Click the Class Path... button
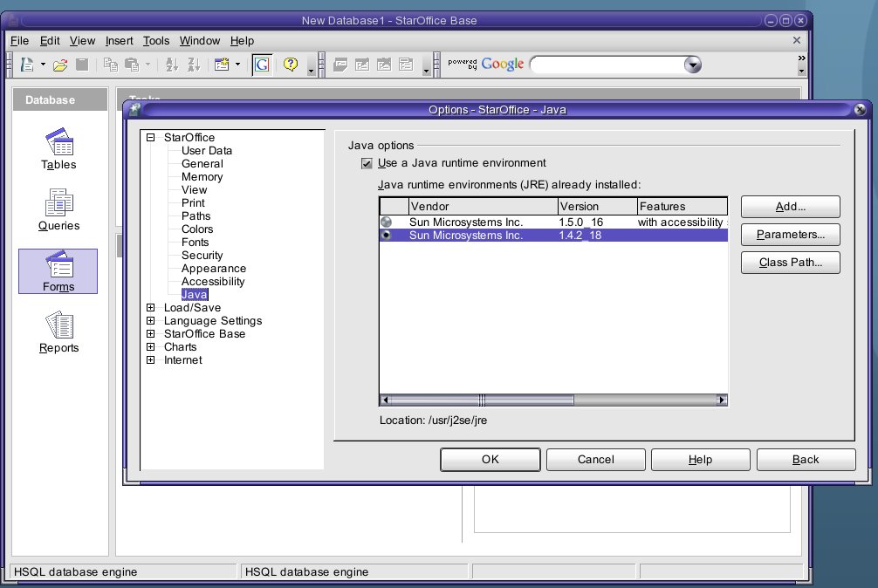Image resolution: width=878 pixels, height=588 pixels. [x=790, y=263]
